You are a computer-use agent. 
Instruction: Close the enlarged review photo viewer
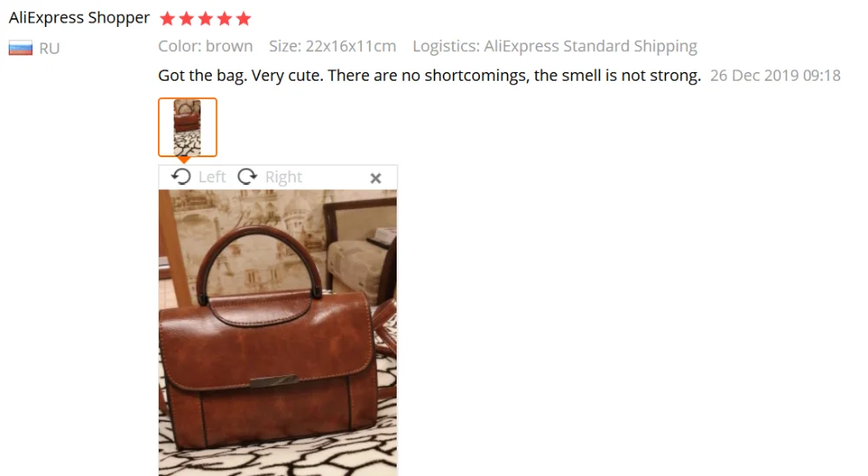coord(376,178)
